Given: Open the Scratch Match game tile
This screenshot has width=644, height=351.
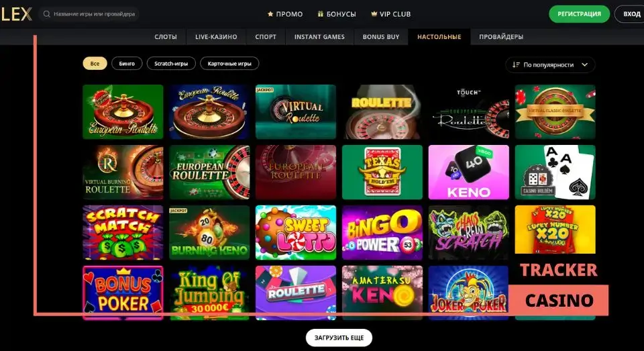Looking at the screenshot, I should coord(123,233).
